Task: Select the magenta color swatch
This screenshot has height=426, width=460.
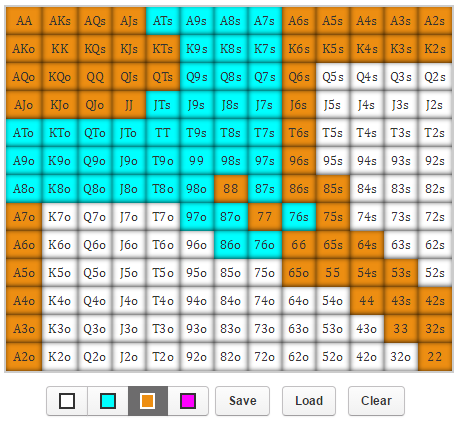Action: point(188,401)
